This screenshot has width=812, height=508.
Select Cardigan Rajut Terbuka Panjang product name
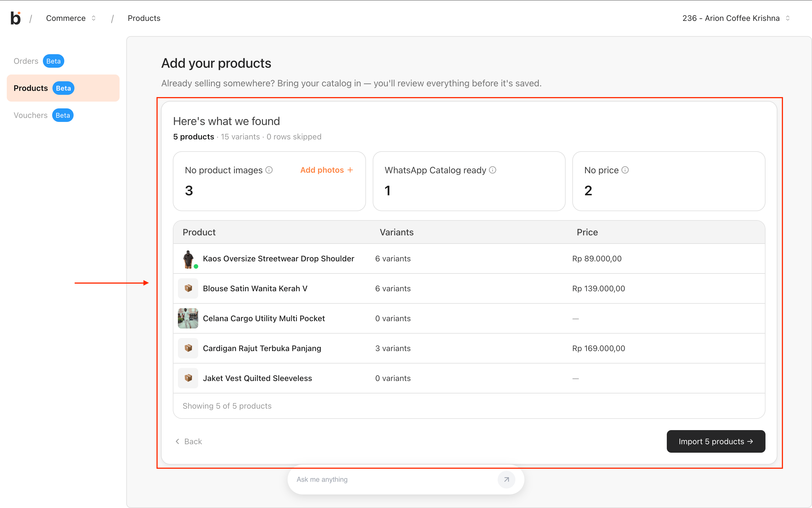[262, 349]
